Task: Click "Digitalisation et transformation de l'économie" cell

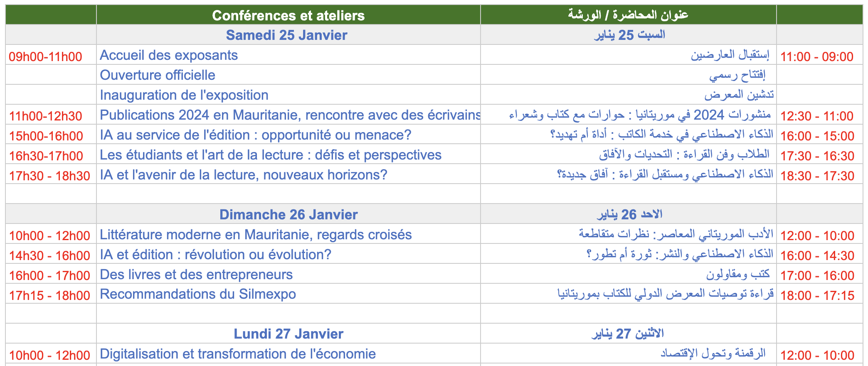Action: [x=238, y=354]
